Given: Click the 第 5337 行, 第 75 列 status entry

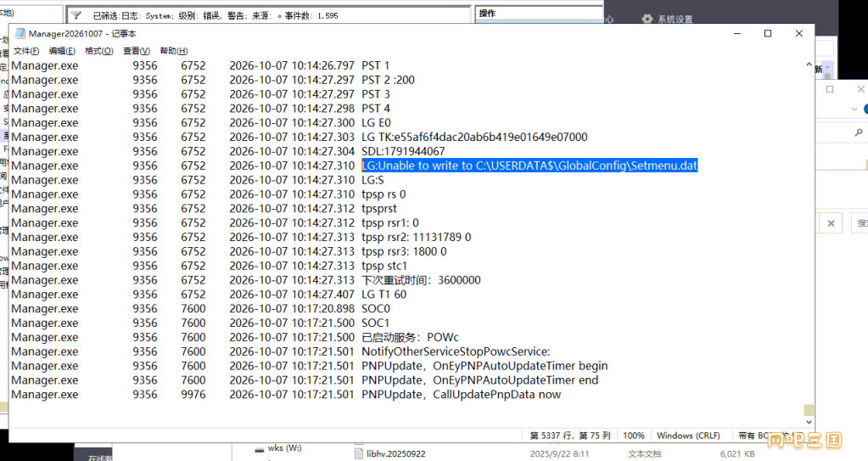Looking at the screenshot, I should click(x=570, y=436).
